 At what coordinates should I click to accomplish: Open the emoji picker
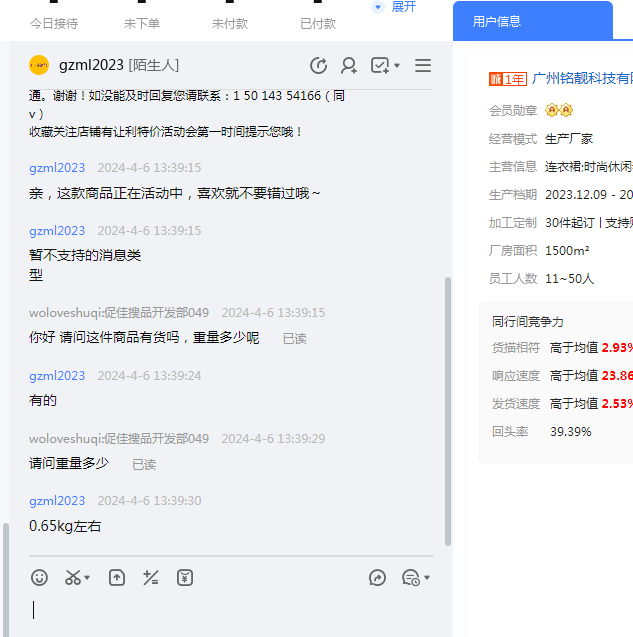pos(39,577)
